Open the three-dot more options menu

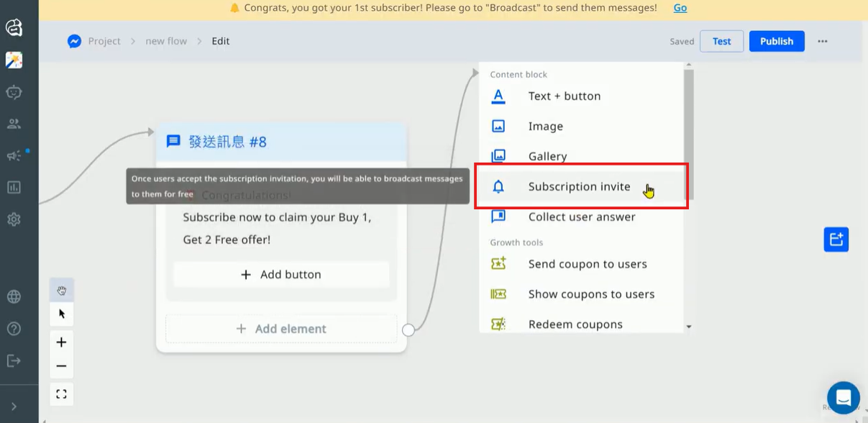[823, 41]
